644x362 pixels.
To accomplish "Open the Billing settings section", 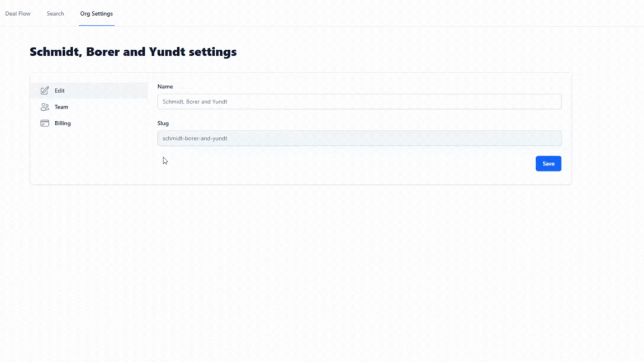I will [63, 123].
